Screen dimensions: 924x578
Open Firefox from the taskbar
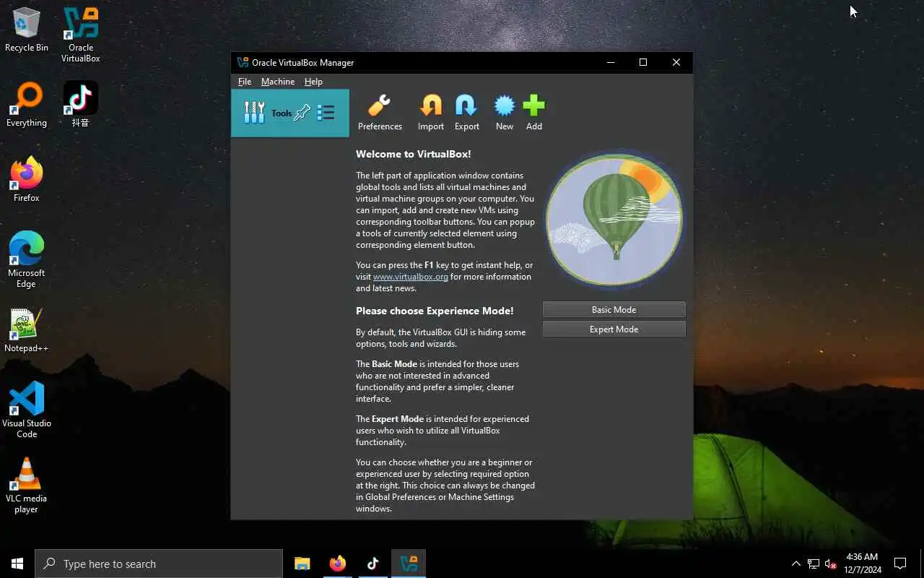(x=338, y=564)
